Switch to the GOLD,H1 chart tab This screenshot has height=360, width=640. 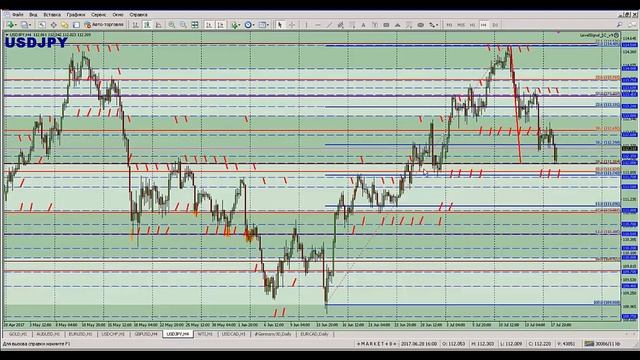(18, 334)
